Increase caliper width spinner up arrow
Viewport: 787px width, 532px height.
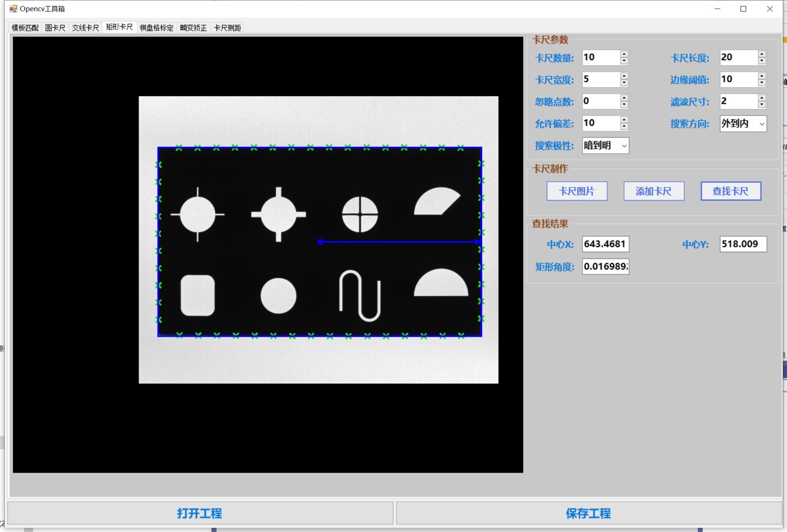(x=624, y=76)
